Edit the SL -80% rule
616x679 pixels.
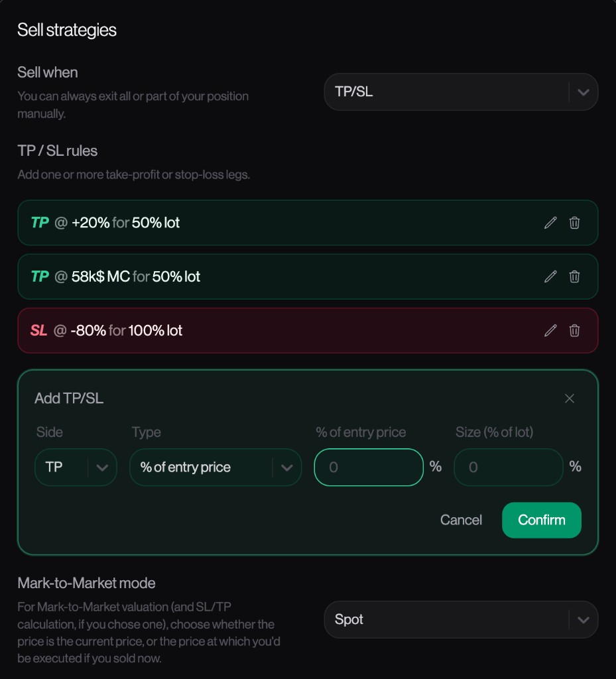point(550,330)
